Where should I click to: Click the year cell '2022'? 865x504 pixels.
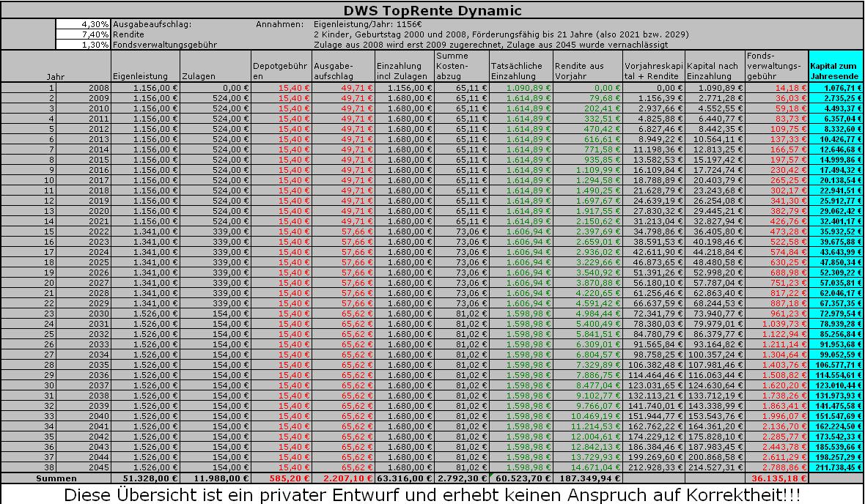click(84, 231)
